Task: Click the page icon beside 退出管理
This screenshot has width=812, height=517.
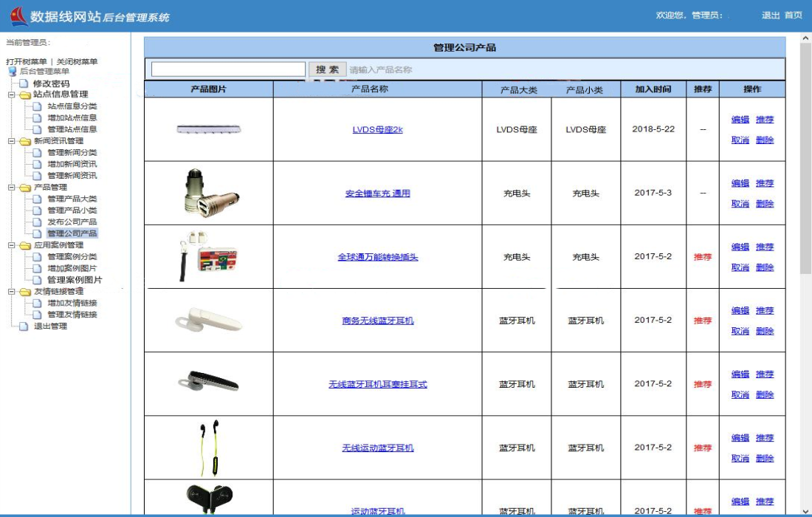Action: tap(24, 326)
